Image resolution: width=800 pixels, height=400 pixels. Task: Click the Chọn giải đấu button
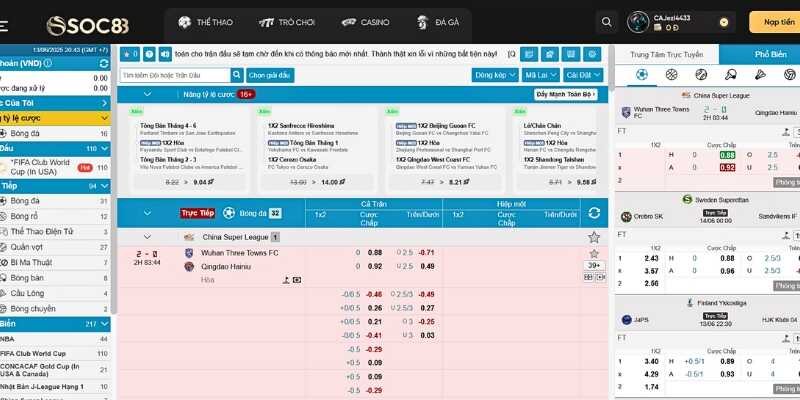[269, 74]
